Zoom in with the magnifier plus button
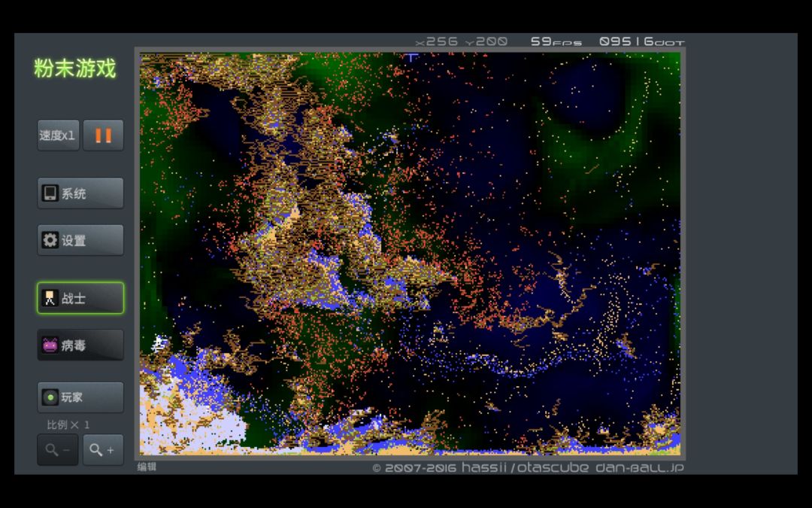This screenshot has width=812, height=508. (x=104, y=450)
